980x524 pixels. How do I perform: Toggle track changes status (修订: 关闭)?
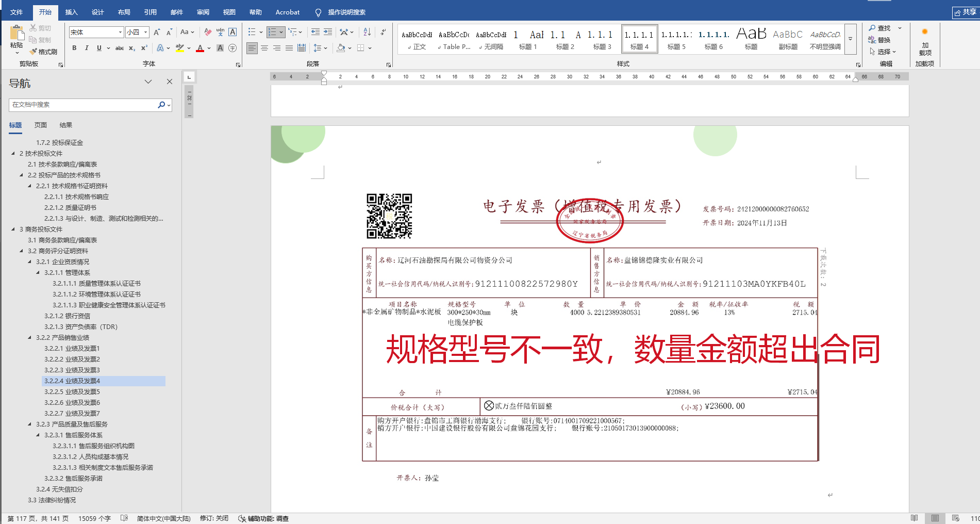pos(214,518)
